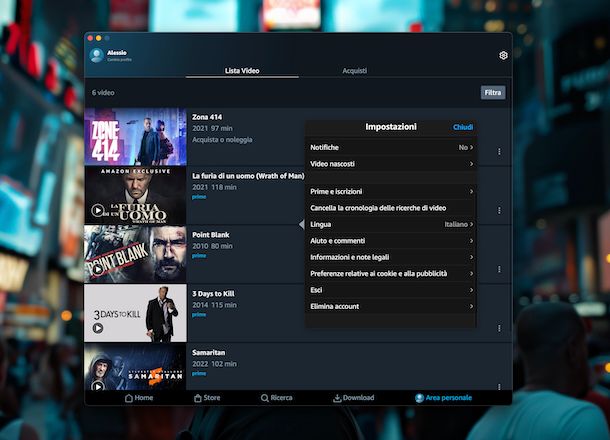Click the Alessio profile avatar

pos(97,55)
